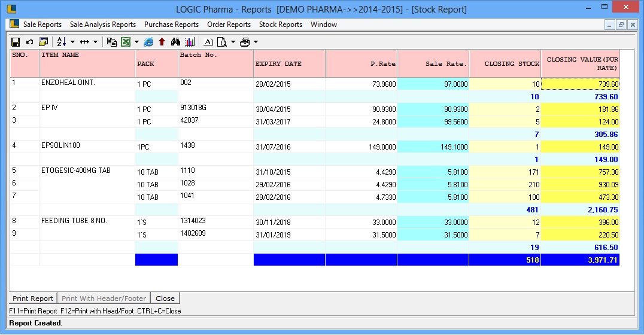644x335 pixels.
Task: Expand the column width dropdown arrow
Action: [x=95, y=42]
